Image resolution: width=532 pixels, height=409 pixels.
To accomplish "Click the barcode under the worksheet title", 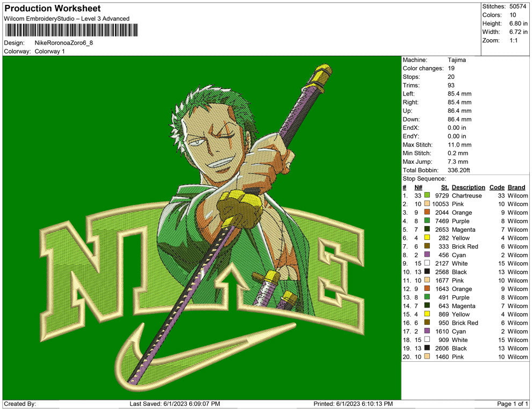I will (71, 31).
